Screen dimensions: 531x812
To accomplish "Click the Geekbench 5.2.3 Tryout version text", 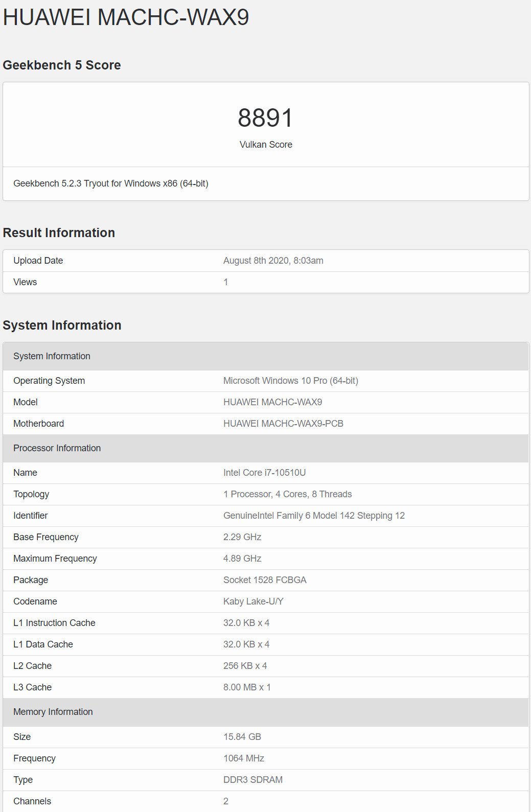I will pyautogui.click(x=111, y=183).
